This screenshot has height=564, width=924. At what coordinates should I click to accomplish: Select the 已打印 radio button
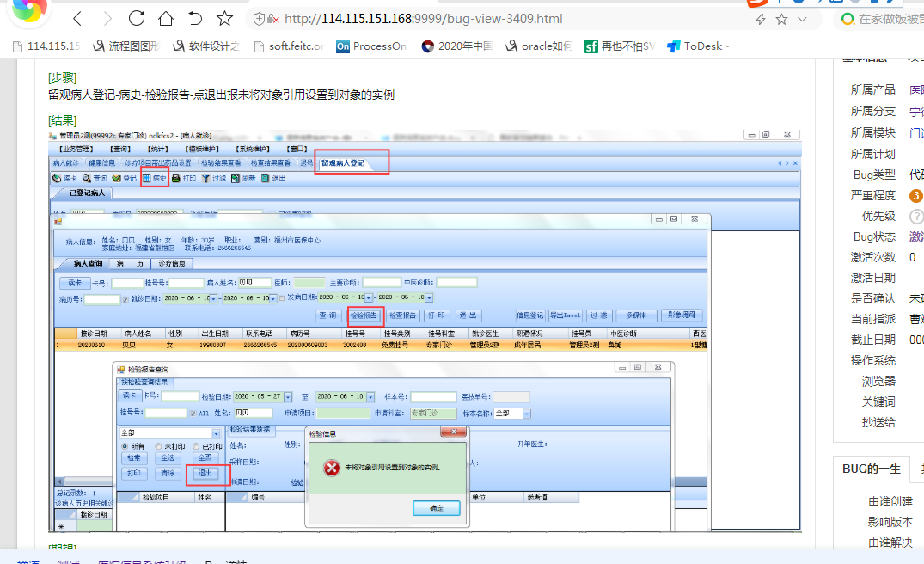pos(196,447)
